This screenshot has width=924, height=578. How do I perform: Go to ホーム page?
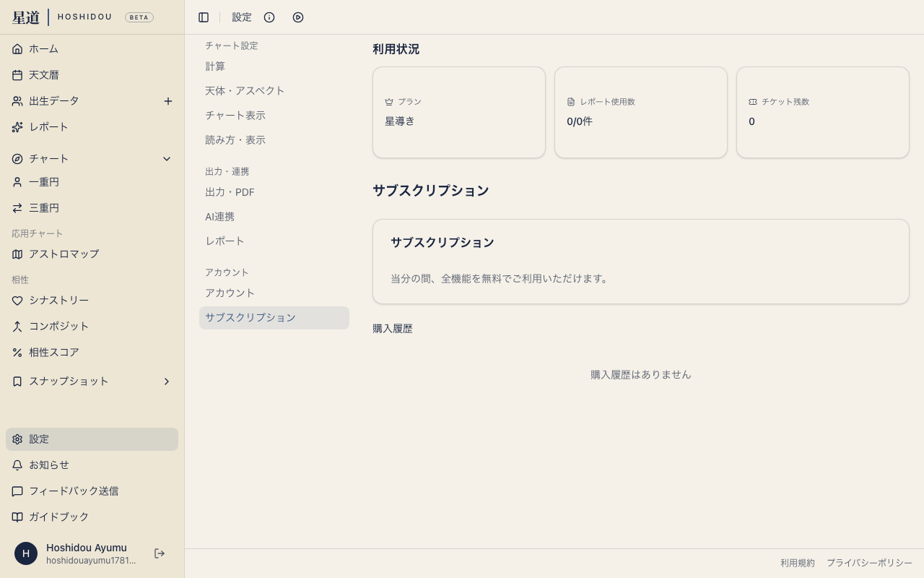point(92,49)
